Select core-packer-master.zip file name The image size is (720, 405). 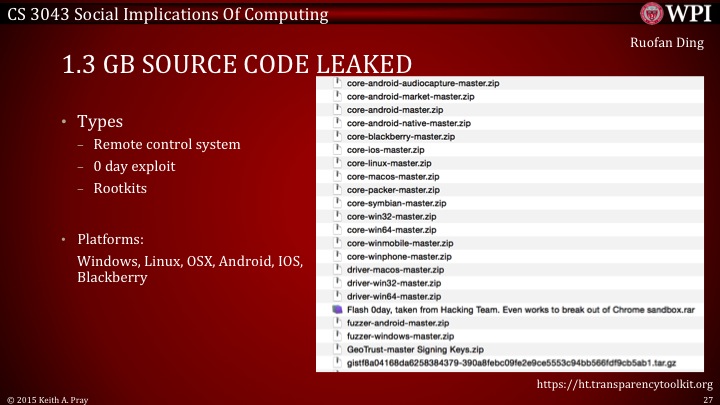coord(393,190)
